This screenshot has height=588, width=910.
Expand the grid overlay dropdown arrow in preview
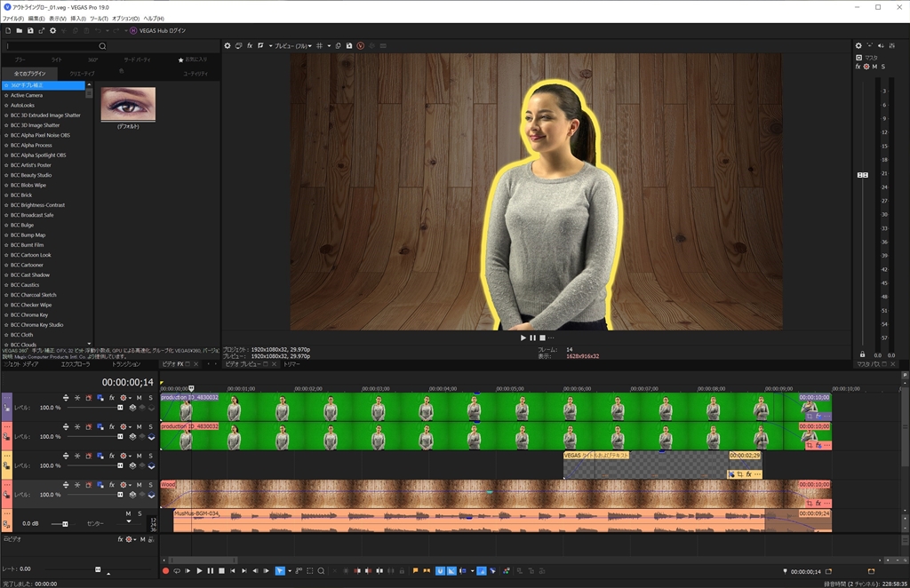click(329, 45)
